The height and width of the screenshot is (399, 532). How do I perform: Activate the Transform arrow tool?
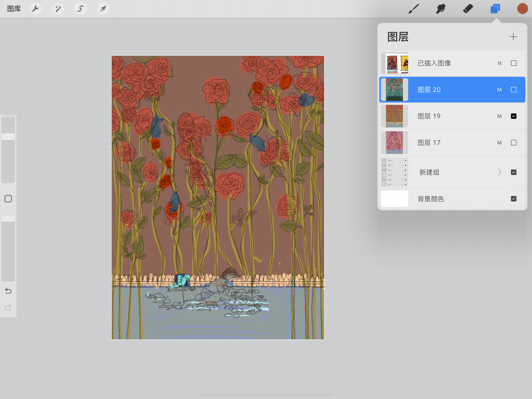click(103, 9)
